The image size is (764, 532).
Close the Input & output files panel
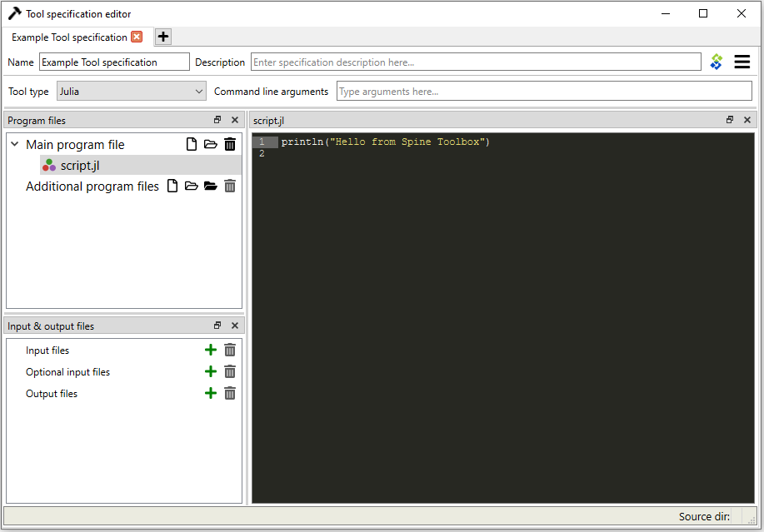click(x=235, y=326)
